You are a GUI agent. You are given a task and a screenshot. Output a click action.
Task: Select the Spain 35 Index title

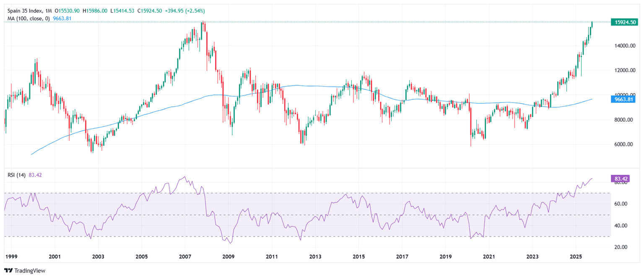tap(26, 10)
